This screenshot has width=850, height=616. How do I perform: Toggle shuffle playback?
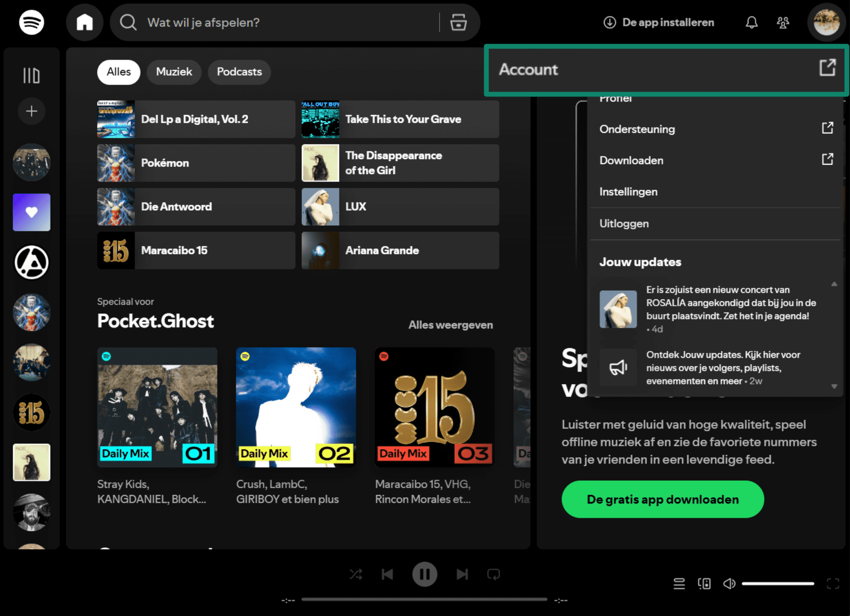click(x=356, y=574)
